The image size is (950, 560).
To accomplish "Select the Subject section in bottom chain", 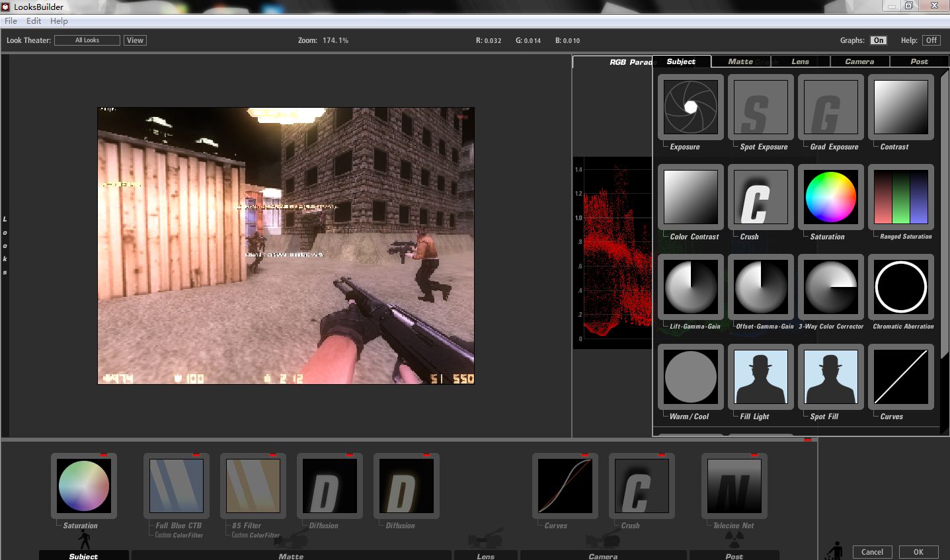I will [84, 555].
